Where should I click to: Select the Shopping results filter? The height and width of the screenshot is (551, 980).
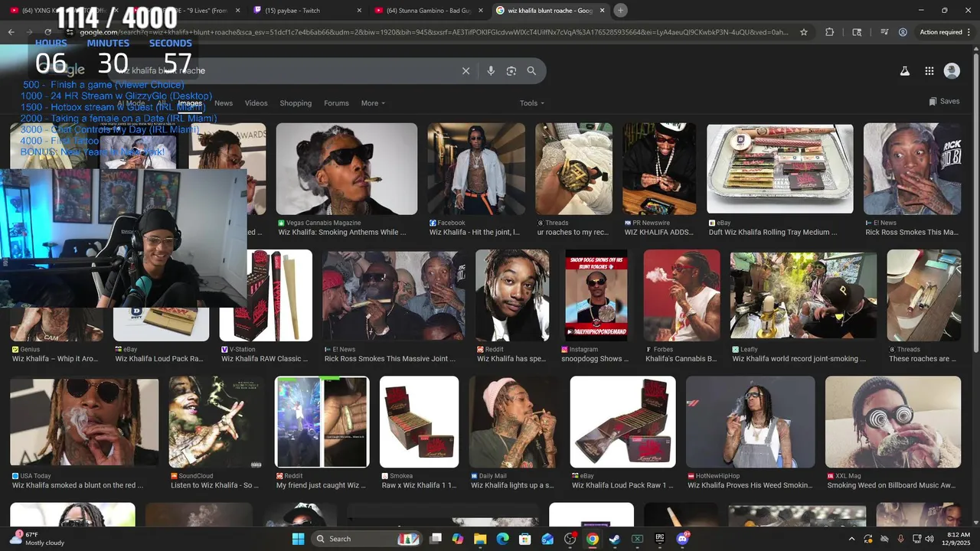point(296,103)
